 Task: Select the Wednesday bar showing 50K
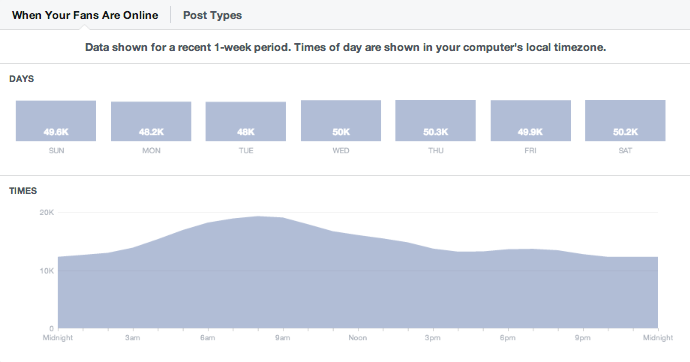tap(341, 121)
